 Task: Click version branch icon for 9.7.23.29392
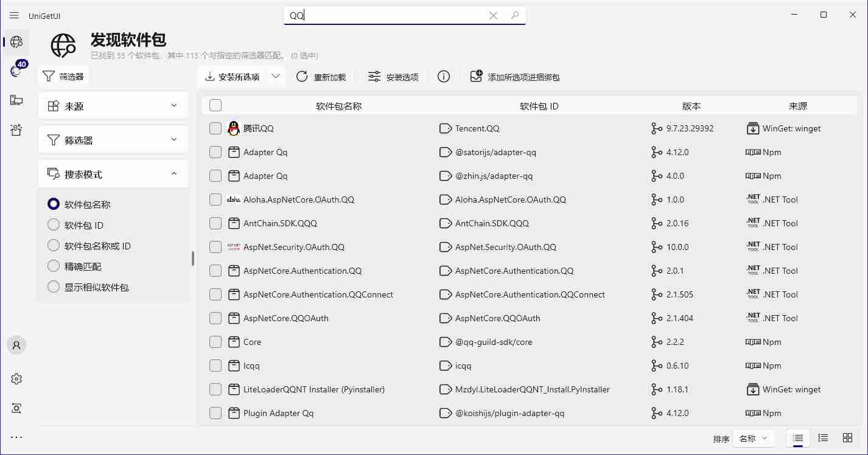tap(656, 128)
